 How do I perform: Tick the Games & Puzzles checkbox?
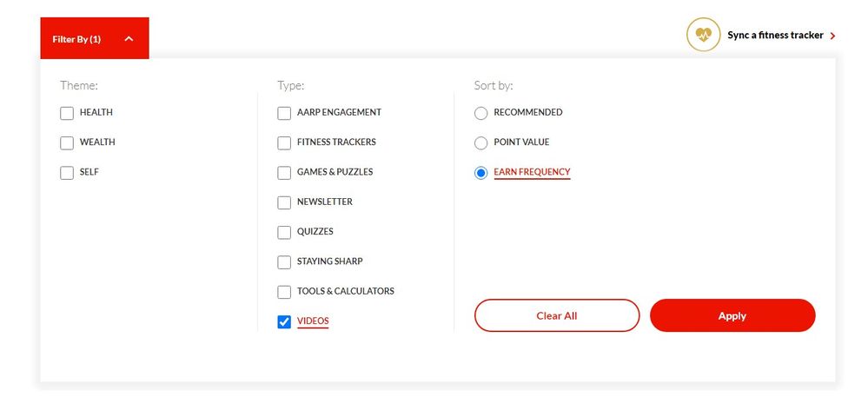tap(284, 173)
